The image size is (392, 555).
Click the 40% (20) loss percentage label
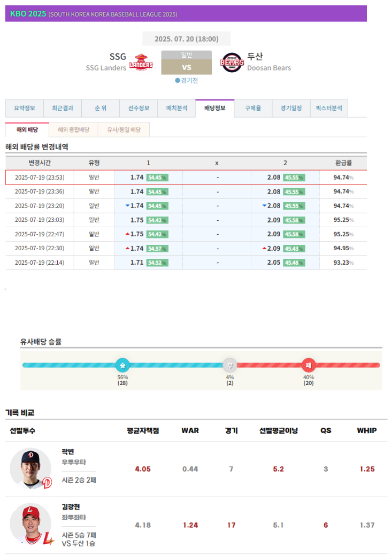coord(309,380)
